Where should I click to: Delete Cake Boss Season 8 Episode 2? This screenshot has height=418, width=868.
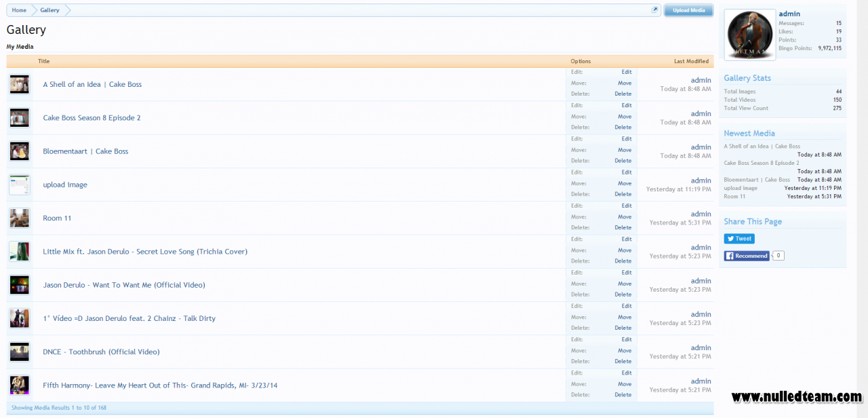(x=623, y=127)
